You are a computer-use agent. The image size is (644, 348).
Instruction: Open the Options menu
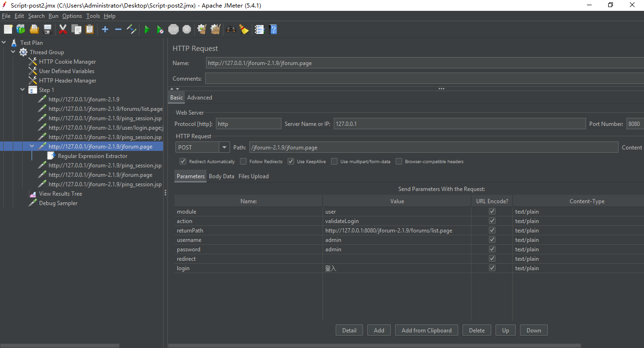point(72,16)
